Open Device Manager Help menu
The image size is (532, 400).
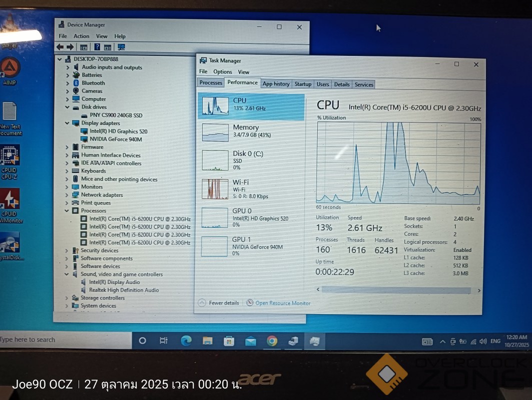[x=120, y=36]
